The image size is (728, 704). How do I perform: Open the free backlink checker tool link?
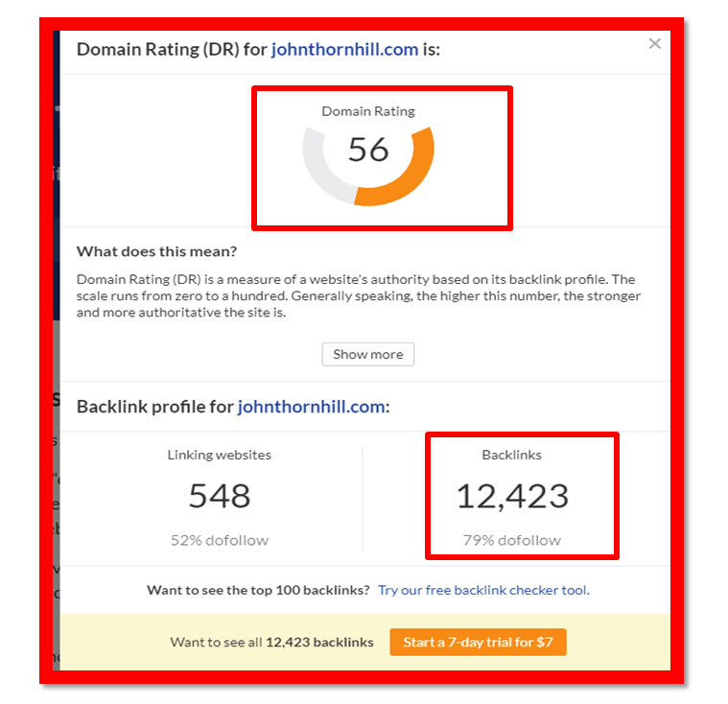(483, 590)
